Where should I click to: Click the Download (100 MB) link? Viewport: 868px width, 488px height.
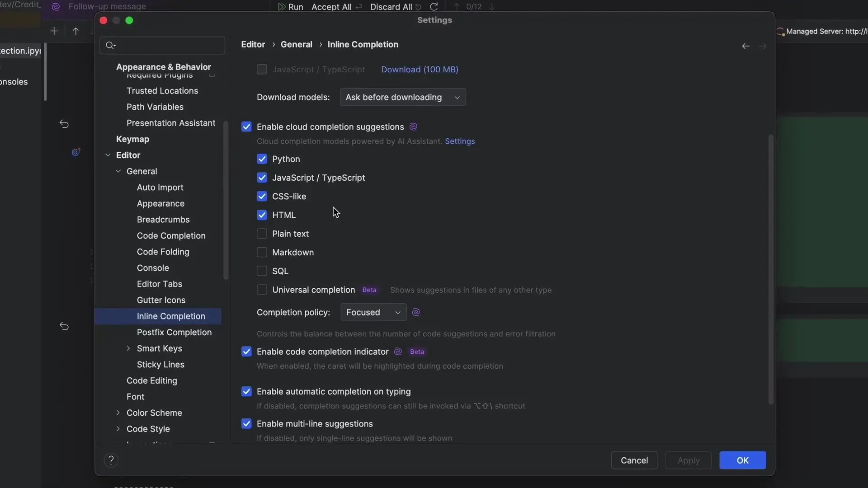point(420,70)
